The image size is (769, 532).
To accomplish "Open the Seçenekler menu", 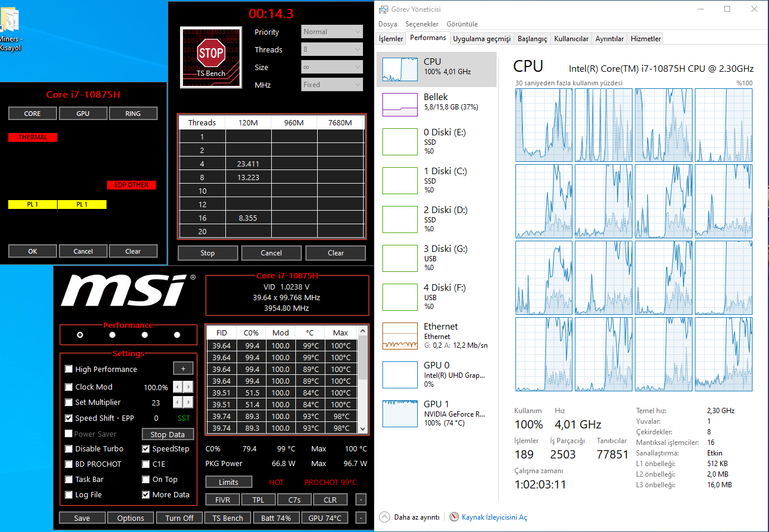I will 422,24.
